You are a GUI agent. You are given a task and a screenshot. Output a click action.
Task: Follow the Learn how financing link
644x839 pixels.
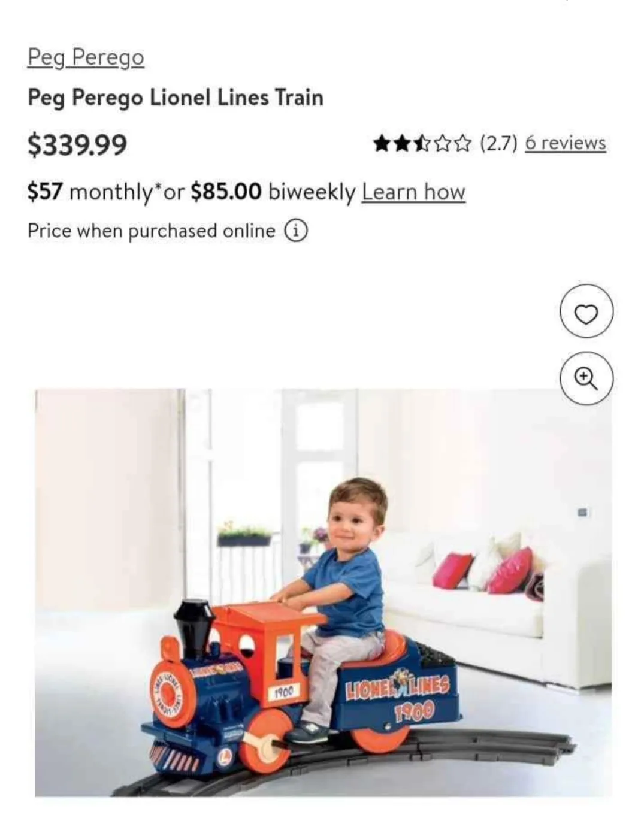[x=413, y=192]
